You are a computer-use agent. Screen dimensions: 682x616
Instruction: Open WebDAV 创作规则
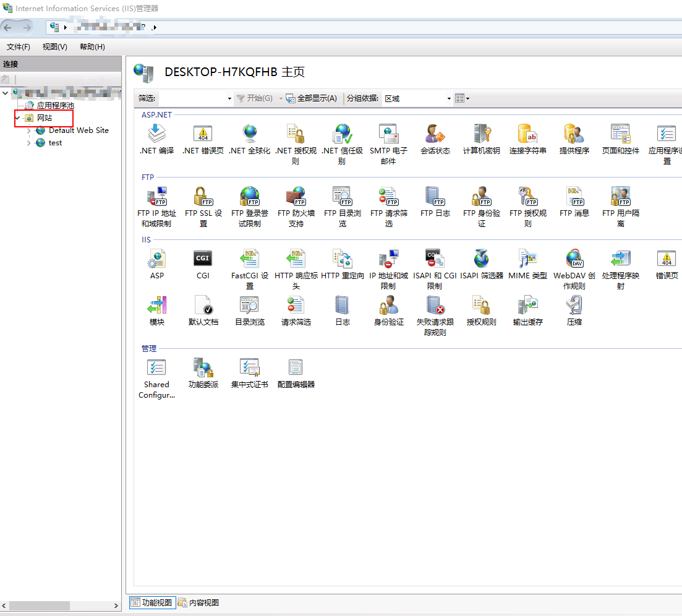574,269
